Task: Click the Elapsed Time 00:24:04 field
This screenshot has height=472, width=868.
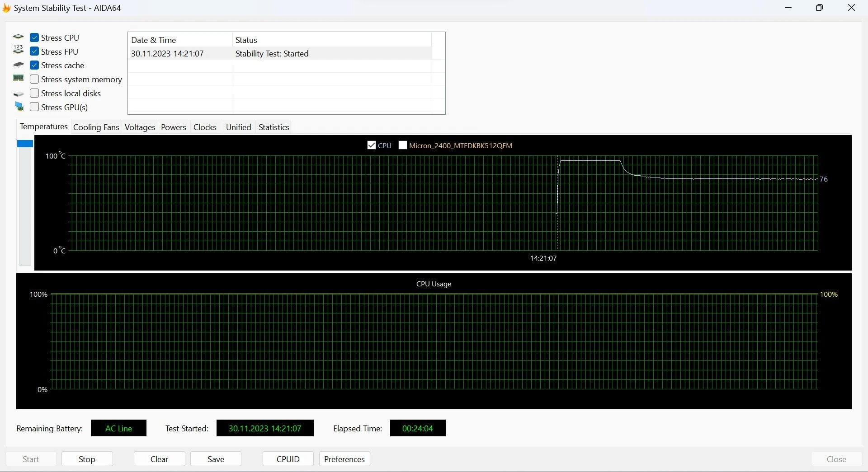Action: coord(418,428)
